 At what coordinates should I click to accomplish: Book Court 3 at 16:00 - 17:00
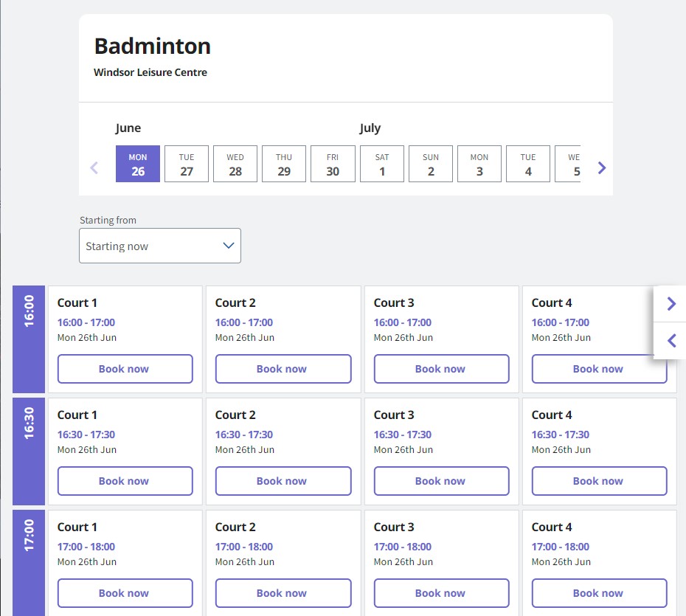(x=441, y=369)
